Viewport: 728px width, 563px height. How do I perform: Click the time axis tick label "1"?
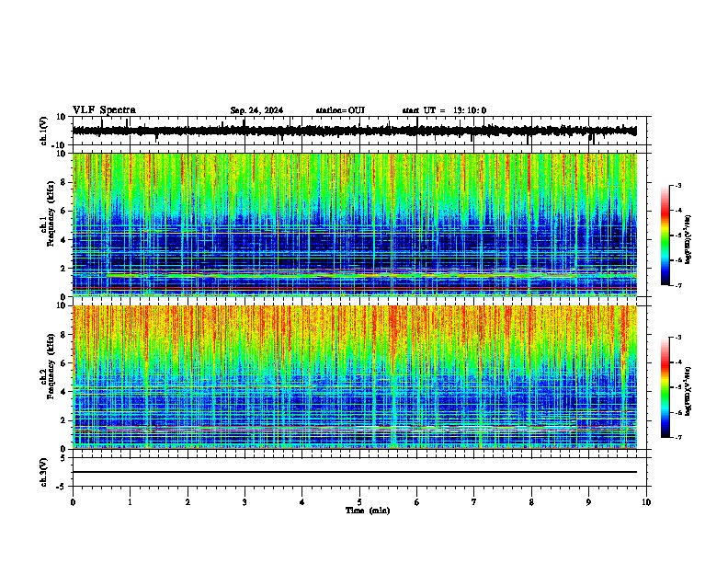pyautogui.click(x=130, y=502)
